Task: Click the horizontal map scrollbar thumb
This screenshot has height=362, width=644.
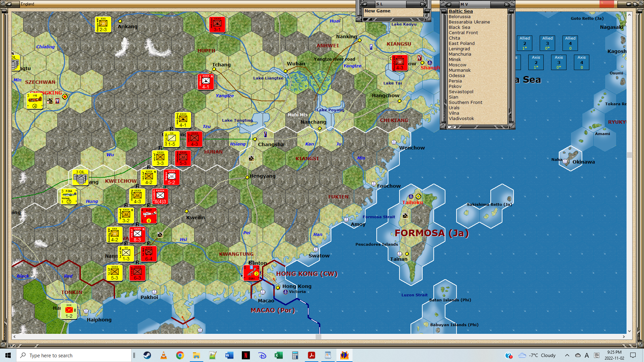Action: point(318,337)
